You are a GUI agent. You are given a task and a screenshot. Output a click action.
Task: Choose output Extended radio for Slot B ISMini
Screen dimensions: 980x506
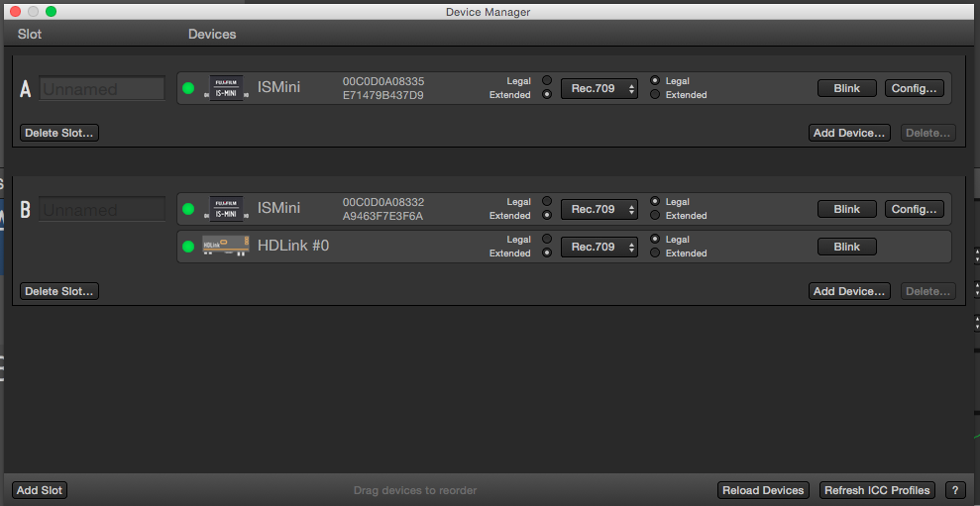pos(655,216)
